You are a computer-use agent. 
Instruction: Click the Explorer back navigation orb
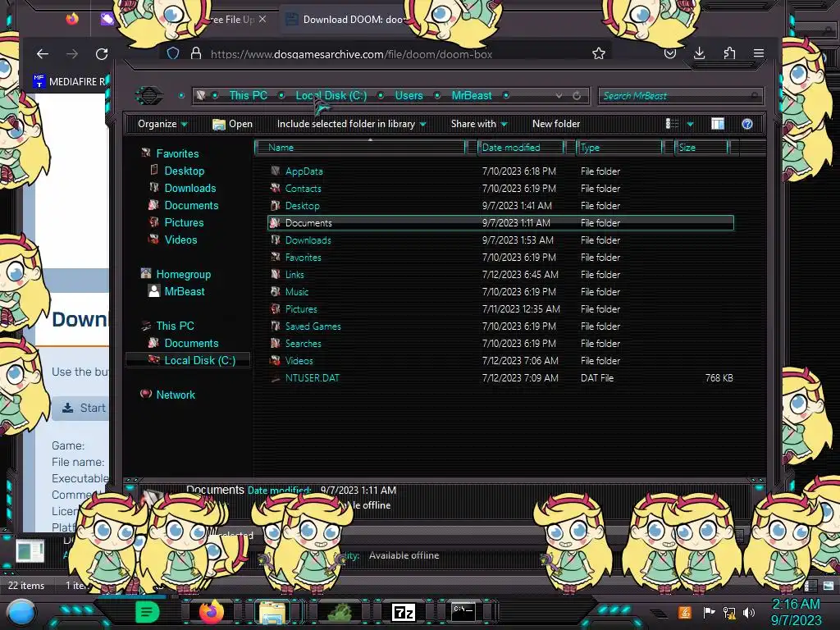coord(149,95)
